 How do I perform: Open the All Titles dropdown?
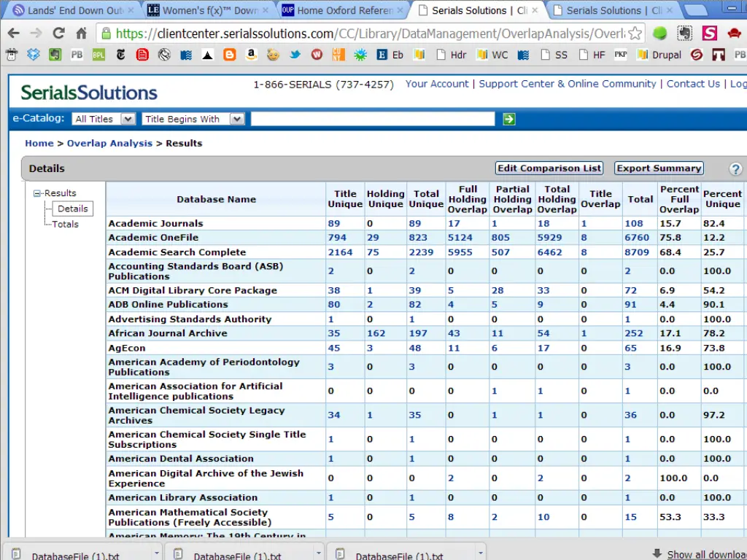(104, 119)
